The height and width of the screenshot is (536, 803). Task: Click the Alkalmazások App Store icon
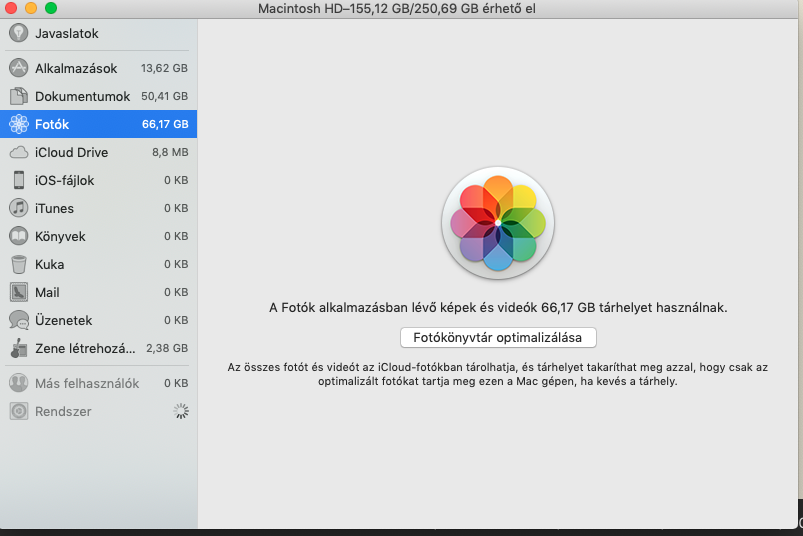(x=18, y=68)
